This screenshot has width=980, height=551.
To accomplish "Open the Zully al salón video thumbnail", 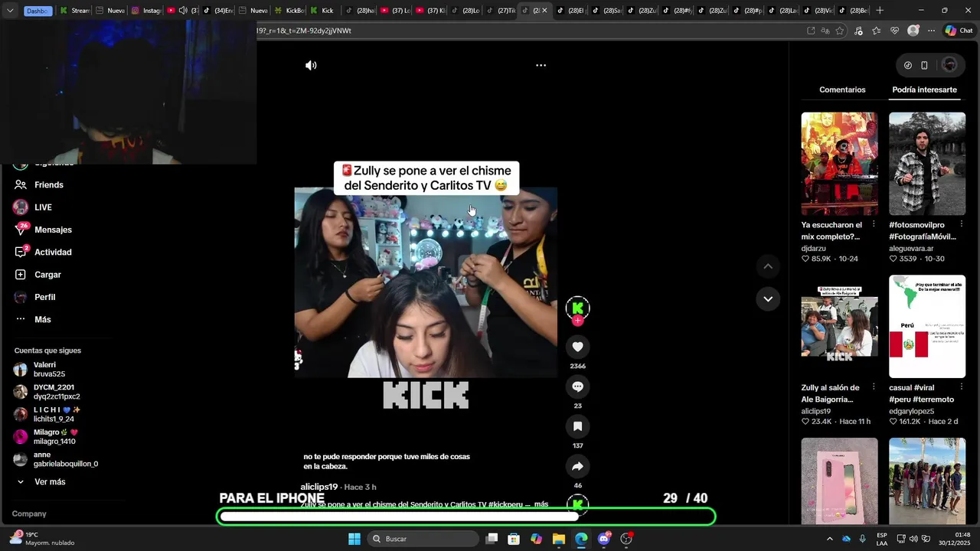I will click(x=839, y=326).
